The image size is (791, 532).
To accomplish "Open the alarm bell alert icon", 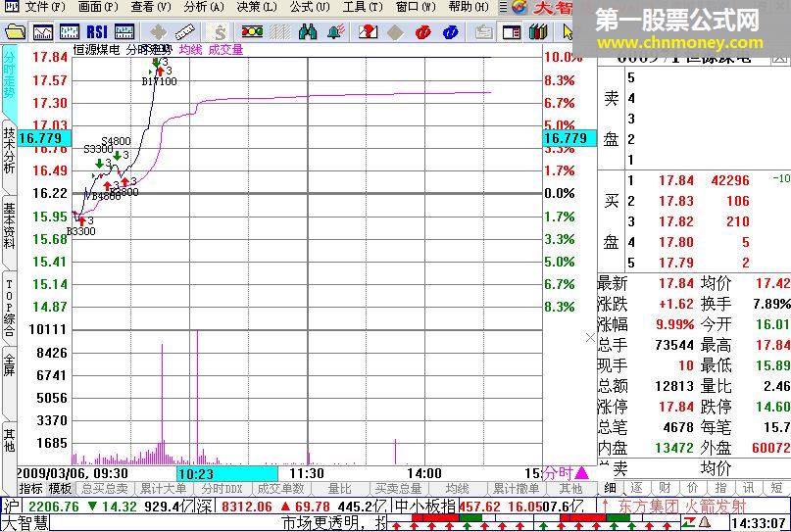I will [x=335, y=32].
